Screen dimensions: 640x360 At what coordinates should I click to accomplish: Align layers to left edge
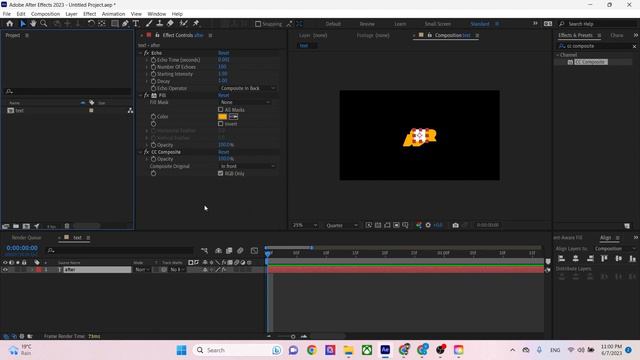(x=562, y=259)
